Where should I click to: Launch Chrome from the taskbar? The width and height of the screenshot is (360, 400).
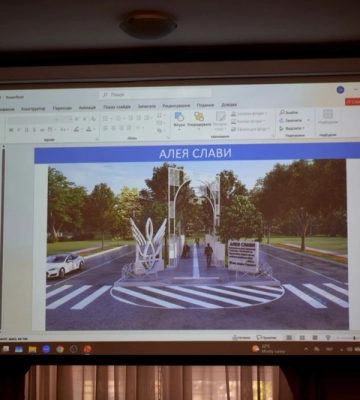point(60,349)
